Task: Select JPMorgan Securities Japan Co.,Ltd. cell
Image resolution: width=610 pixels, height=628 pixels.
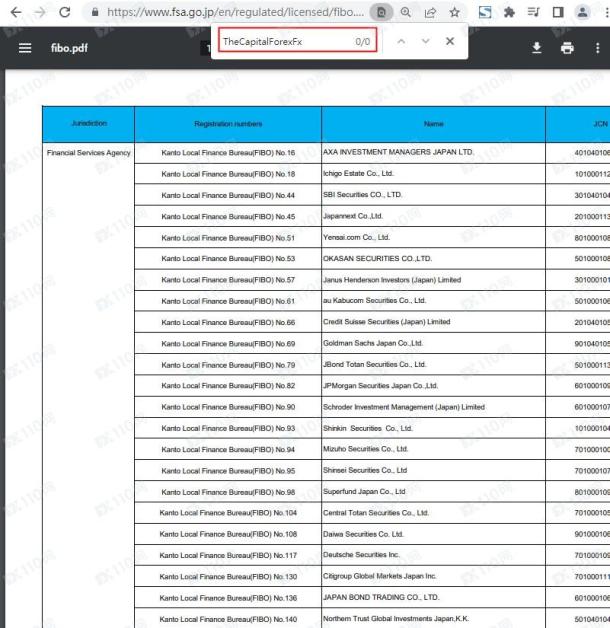Action: (433, 386)
